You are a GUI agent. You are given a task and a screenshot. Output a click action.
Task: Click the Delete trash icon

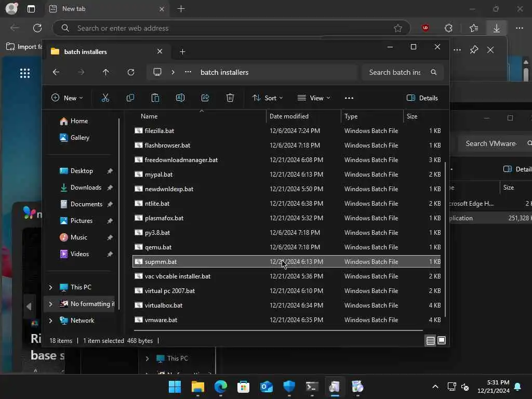click(230, 98)
